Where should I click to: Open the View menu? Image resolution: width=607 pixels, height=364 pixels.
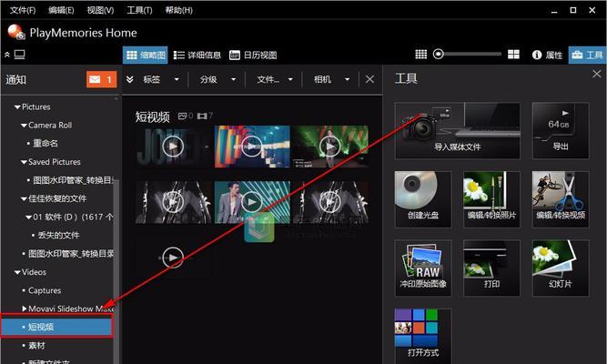click(100, 10)
